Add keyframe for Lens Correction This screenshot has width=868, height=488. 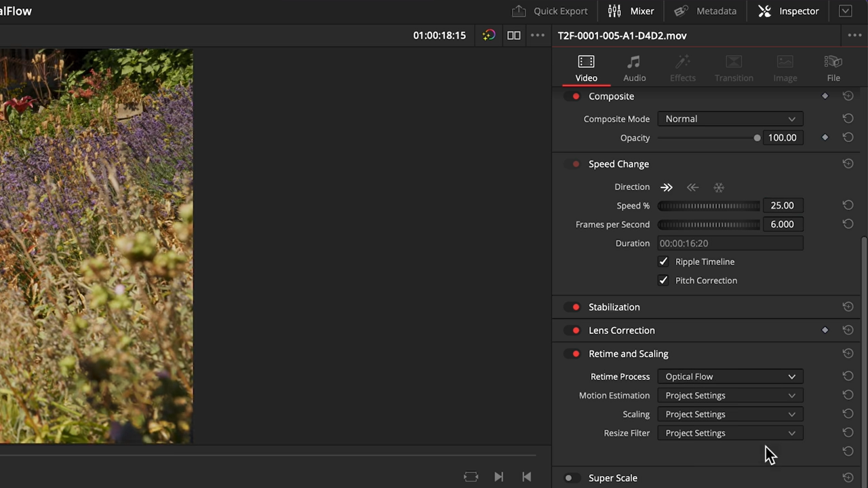(x=825, y=331)
